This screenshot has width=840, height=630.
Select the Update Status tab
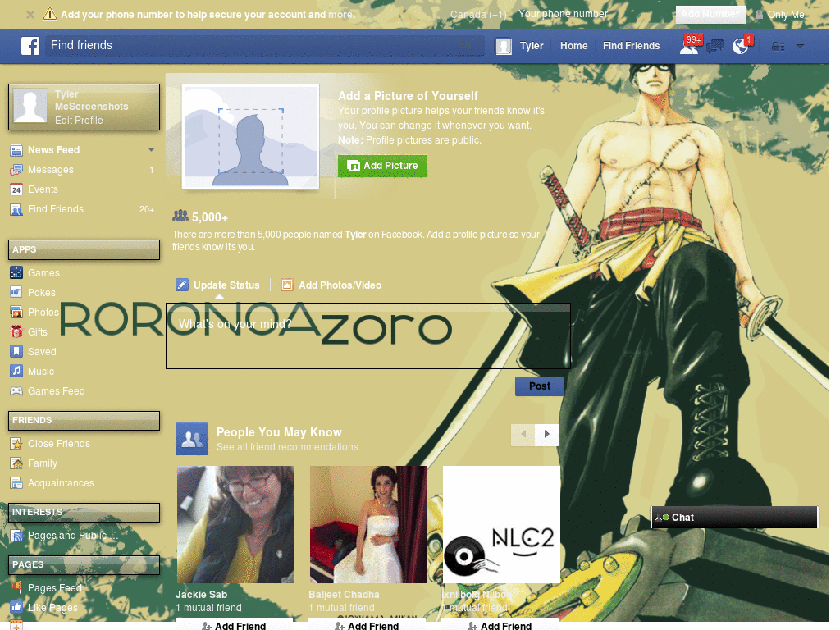(218, 285)
